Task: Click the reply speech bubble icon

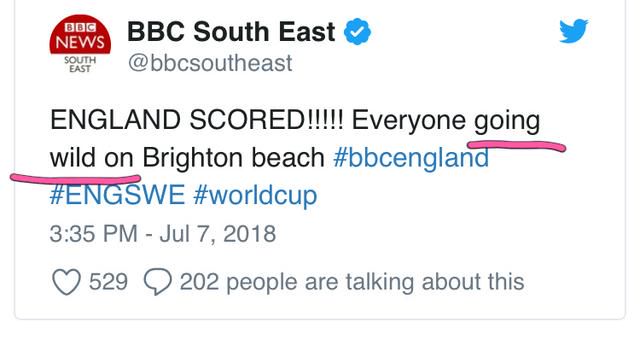Action: 158,282
